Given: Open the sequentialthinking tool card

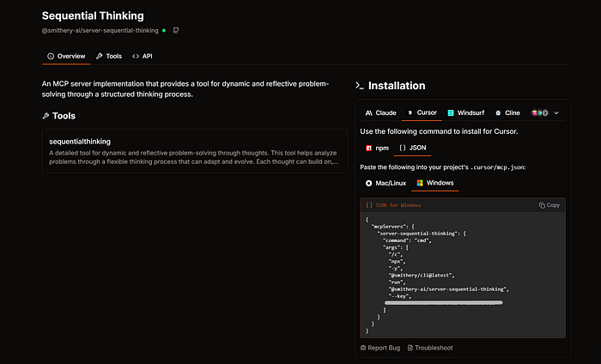Looking at the screenshot, I should [x=194, y=151].
